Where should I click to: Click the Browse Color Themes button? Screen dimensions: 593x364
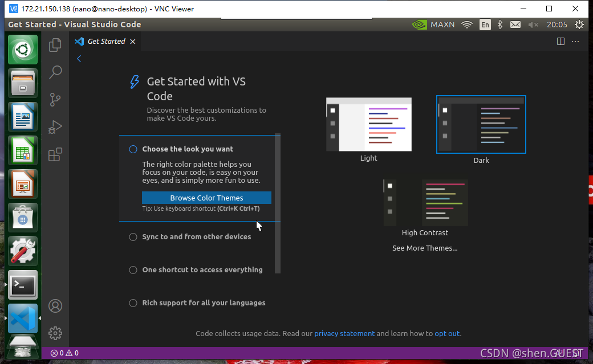tap(206, 198)
